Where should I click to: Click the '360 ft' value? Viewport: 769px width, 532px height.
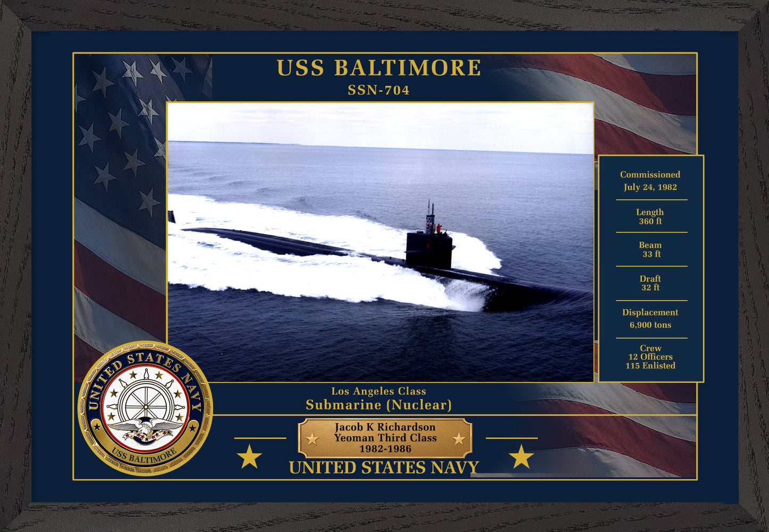coord(650,221)
